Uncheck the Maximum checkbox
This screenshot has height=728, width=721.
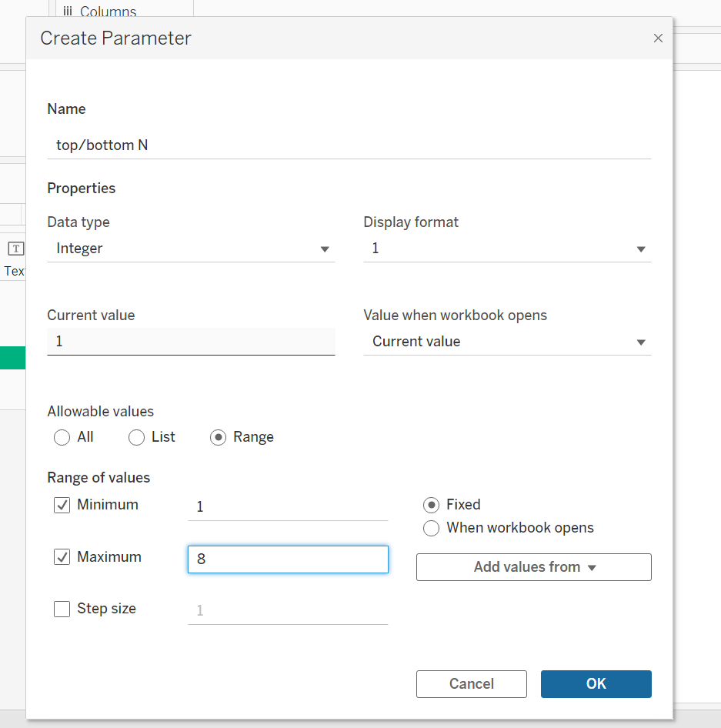click(62, 557)
